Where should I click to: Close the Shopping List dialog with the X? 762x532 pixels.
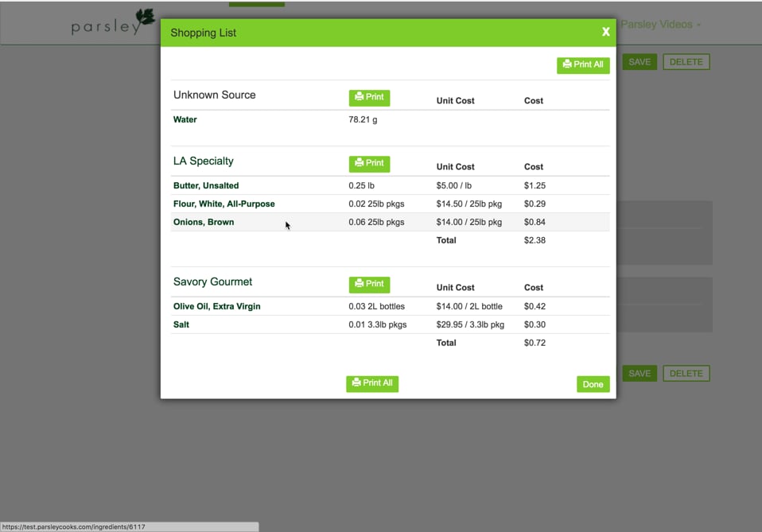pos(605,32)
